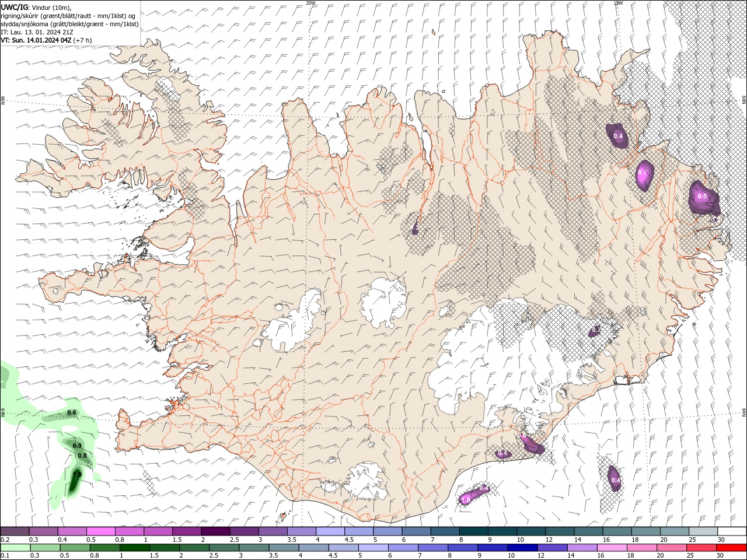Click the bright pink snow blob in east Iceland
This screenshot has width=747, height=560.
click(644, 174)
